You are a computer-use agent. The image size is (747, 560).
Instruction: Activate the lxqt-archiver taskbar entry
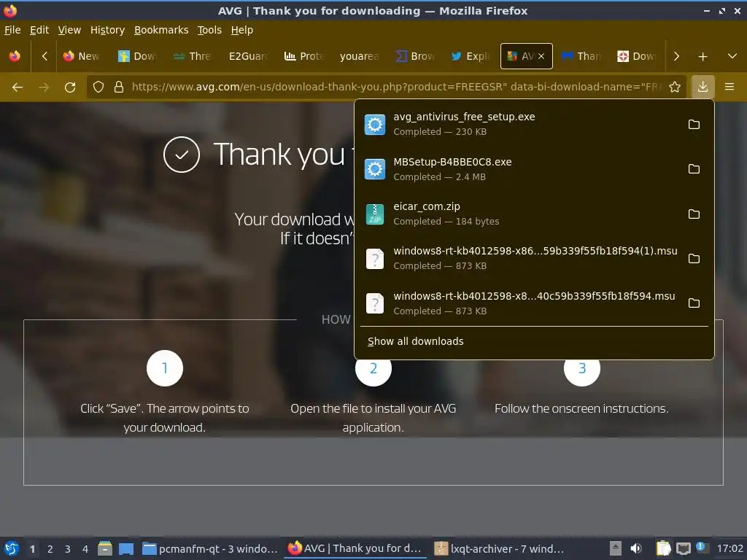(500, 548)
